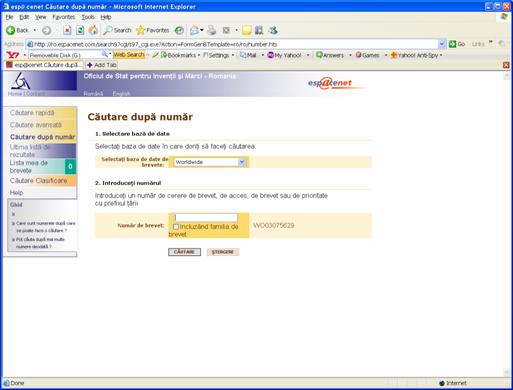The width and height of the screenshot is (513, 390).
Task: Click the address bar URL field
Action: tap(232, 44)
